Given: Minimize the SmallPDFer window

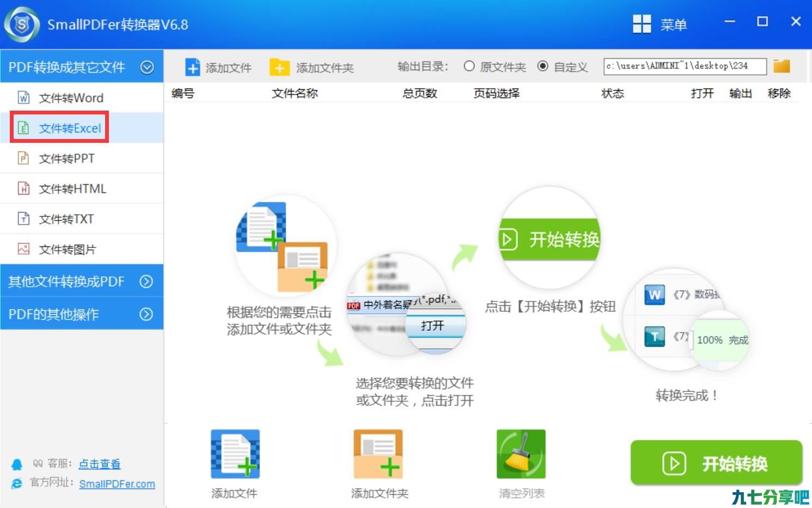Looking at the screenshot, I should click(x=730, y=22).
